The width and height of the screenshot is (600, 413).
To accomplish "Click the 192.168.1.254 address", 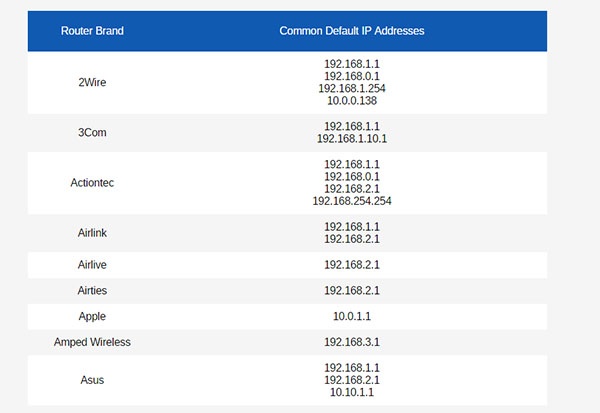I will [351, 88].
